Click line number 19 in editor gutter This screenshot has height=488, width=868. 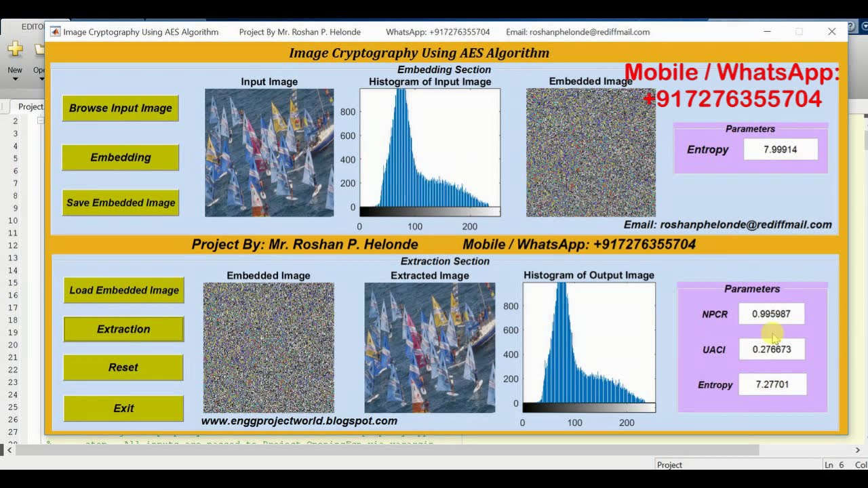[x=13, y=332]
